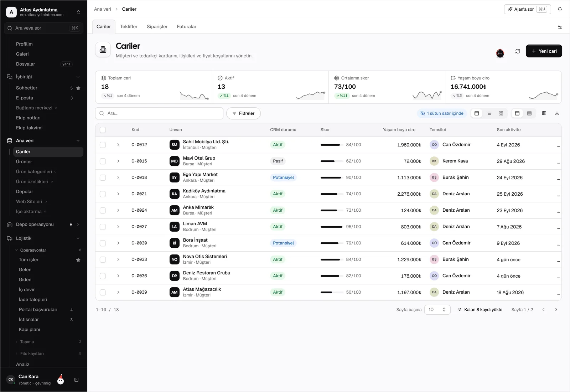570x392 pixels.
Task: Open the Filtreler button
Action: (x=243, y=113)
